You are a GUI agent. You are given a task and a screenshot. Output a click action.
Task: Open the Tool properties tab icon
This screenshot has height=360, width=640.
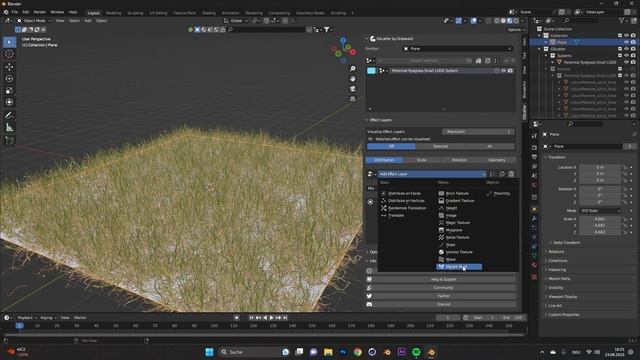click(534, 136)
